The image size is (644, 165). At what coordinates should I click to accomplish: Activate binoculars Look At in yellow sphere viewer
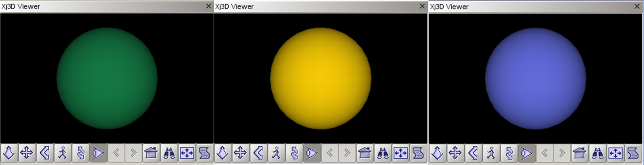(382, 152)
